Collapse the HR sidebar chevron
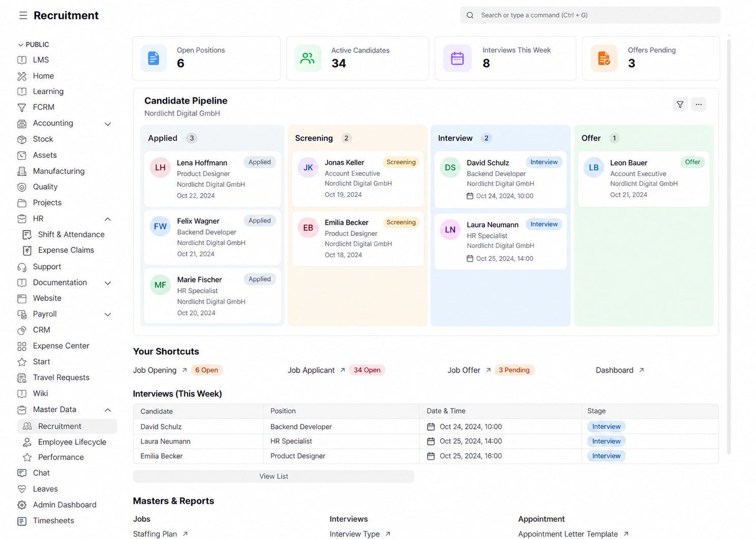The height and width of the screenshot is (539, 756). point(108,219)
